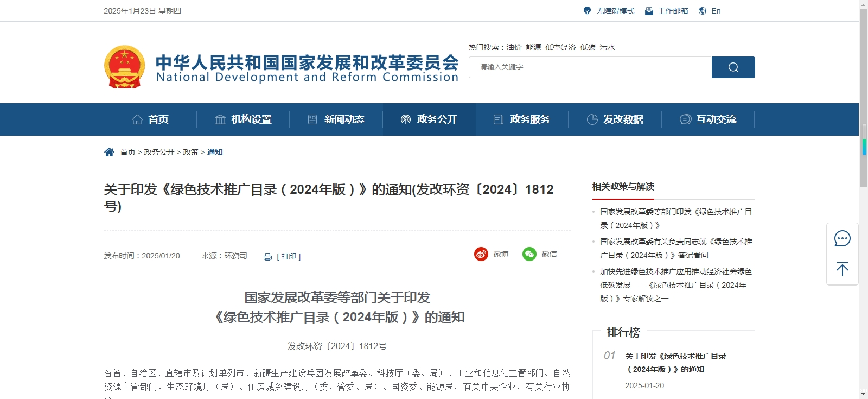Open the 发改数据 nav menu

[615, 119]
